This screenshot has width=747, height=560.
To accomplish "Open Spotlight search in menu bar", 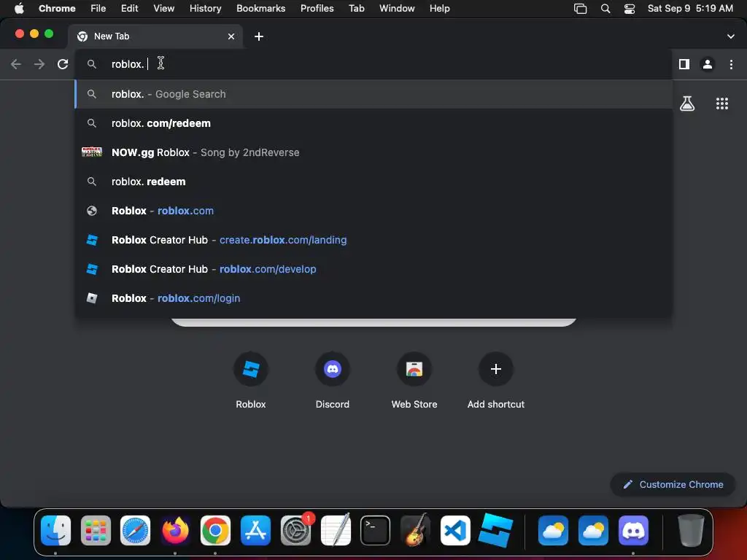I will click(x=605, y=9).
